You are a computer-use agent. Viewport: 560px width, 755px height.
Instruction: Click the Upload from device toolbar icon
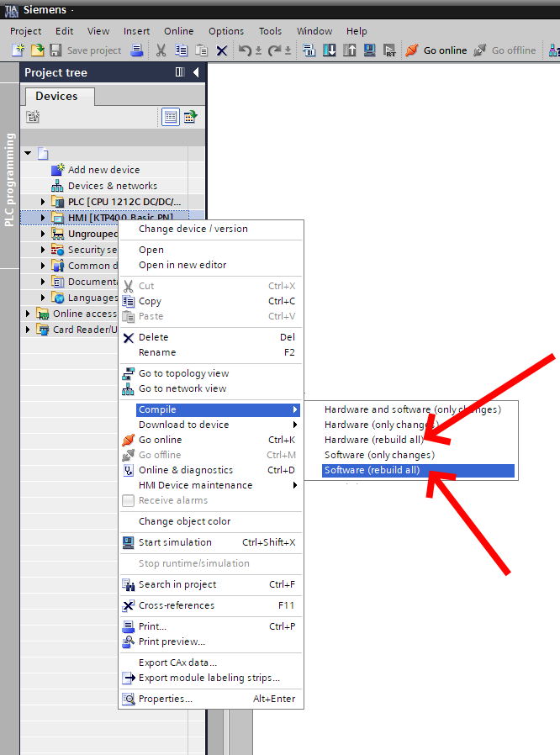point(350,50)
